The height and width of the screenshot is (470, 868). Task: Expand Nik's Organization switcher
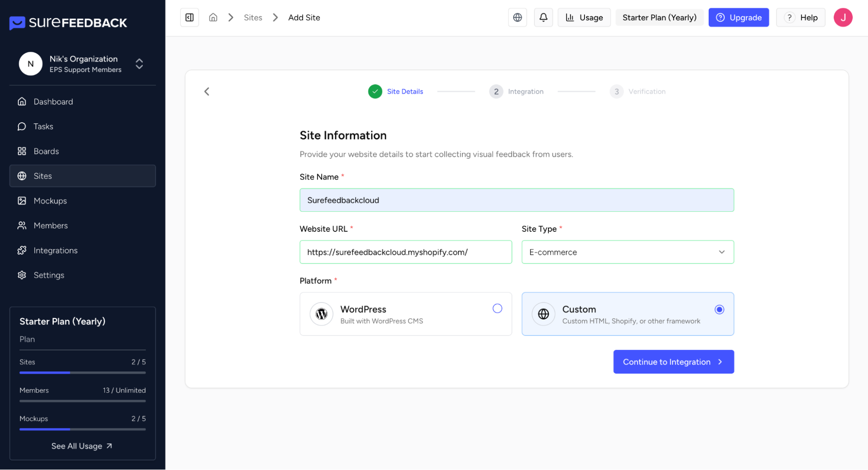(139, 64)
